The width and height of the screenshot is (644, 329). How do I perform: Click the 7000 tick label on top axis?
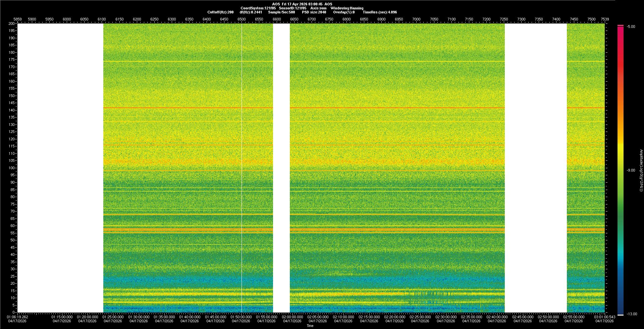click(x=416, y=19)
